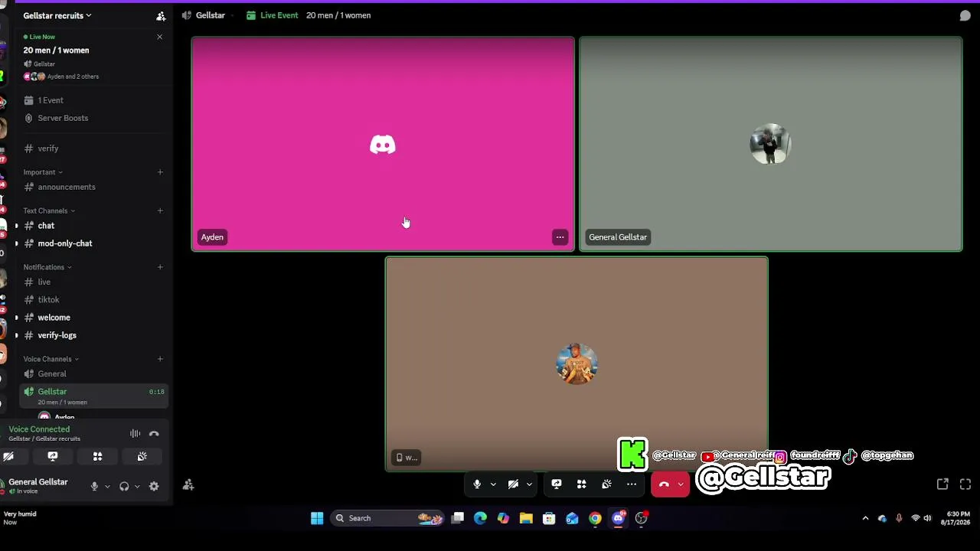Image resolution: width=980 pixels, height=551 pixels.
Task: Join the General voice channel
Action: (93, 374)
